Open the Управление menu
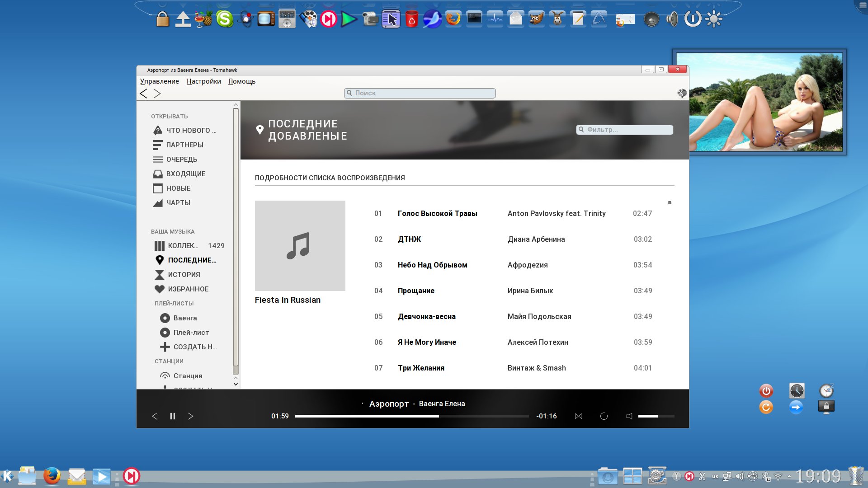 tap(159, 81)
